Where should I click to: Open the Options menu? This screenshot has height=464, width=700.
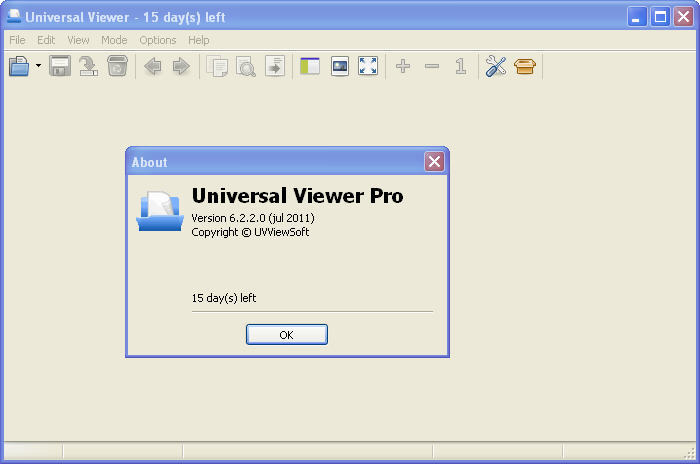pyautogui.click(x=158, y=40)
